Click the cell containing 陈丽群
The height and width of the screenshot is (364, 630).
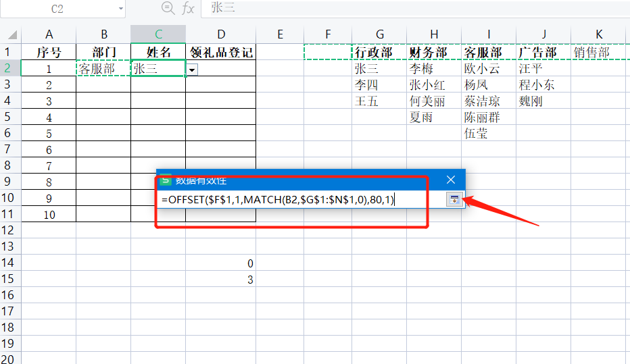coord(489,118)
